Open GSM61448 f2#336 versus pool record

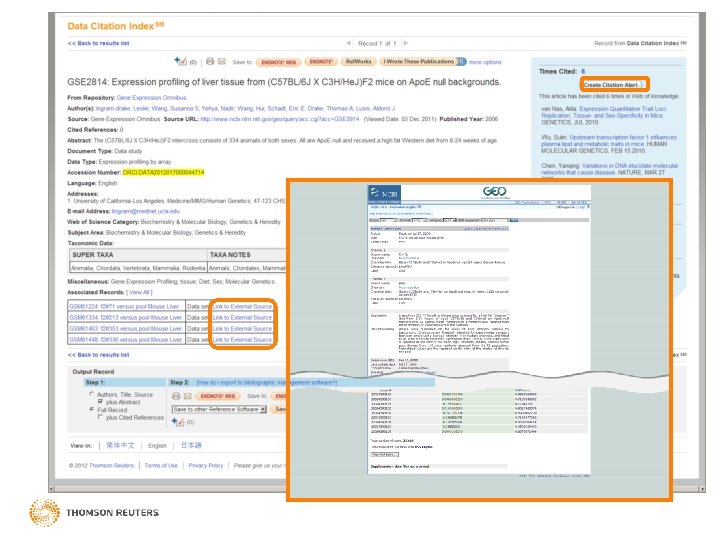click(125, 340)
